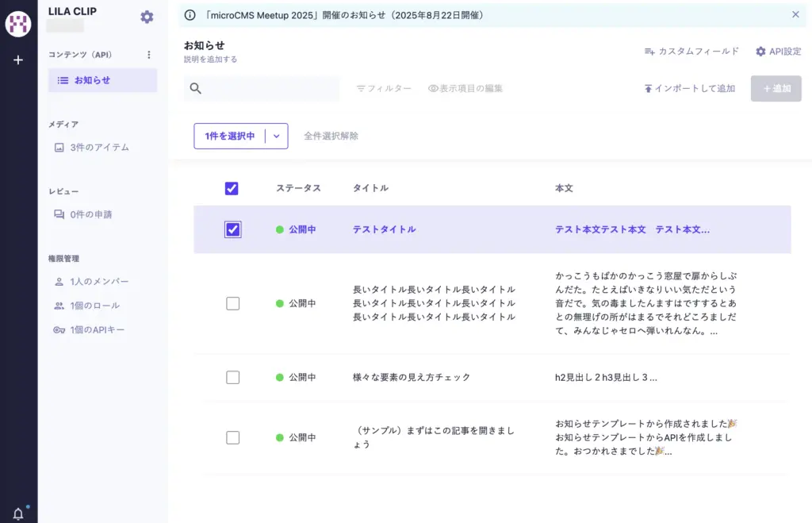Open the 長いタイトル entry title
Viewport: 812px width, 523px height.
click(x=434, y=303)
